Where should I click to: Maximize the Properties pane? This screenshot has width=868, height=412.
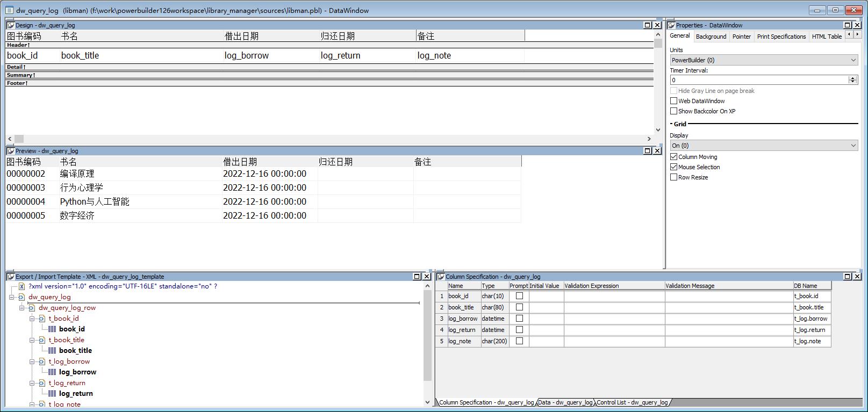[848, 25]
